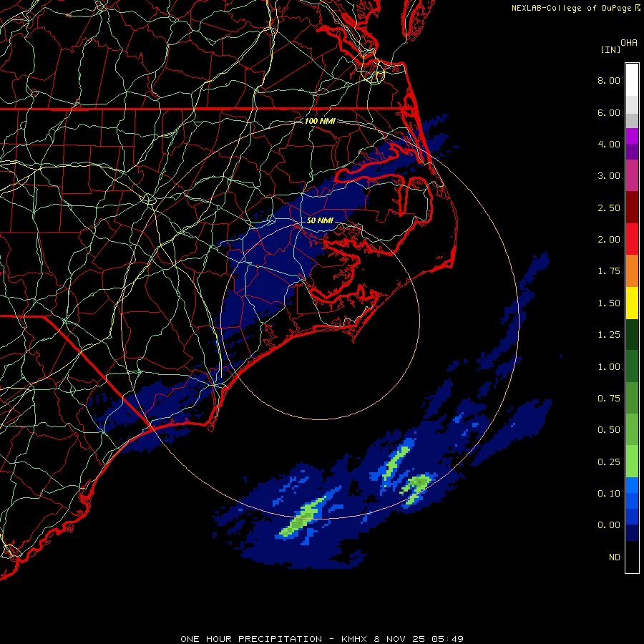Click the 1.25 legend value

(609, 335)
